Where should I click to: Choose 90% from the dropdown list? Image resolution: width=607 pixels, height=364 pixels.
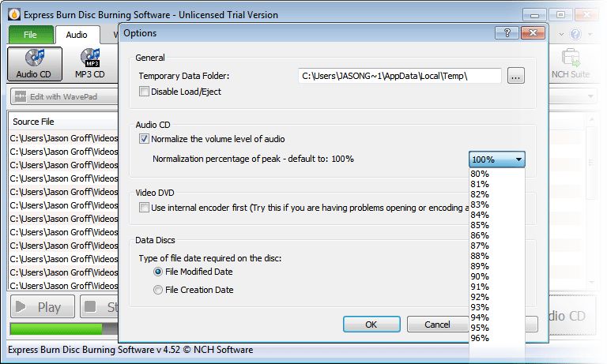tap(480, 276)
